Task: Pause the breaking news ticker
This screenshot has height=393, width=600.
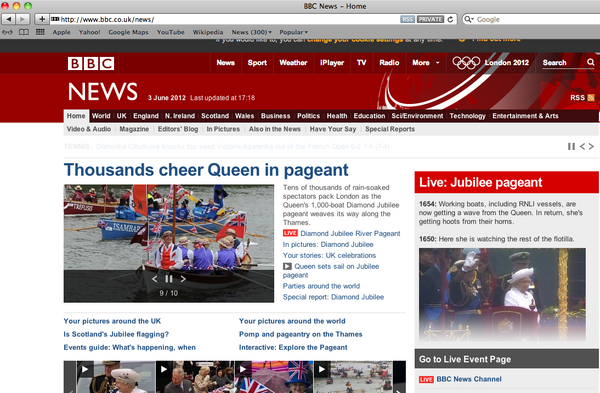Action: click(x=571, y=147)
